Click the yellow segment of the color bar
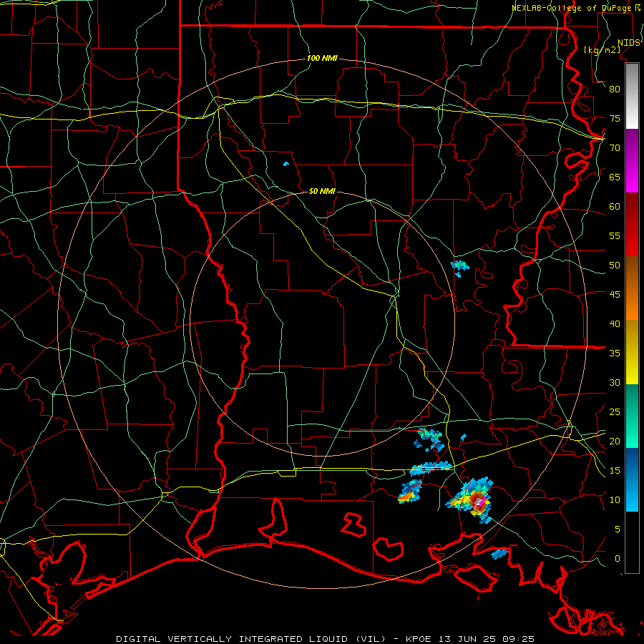The height and width of the screenshot is (644, 644). tap(632, 352)
